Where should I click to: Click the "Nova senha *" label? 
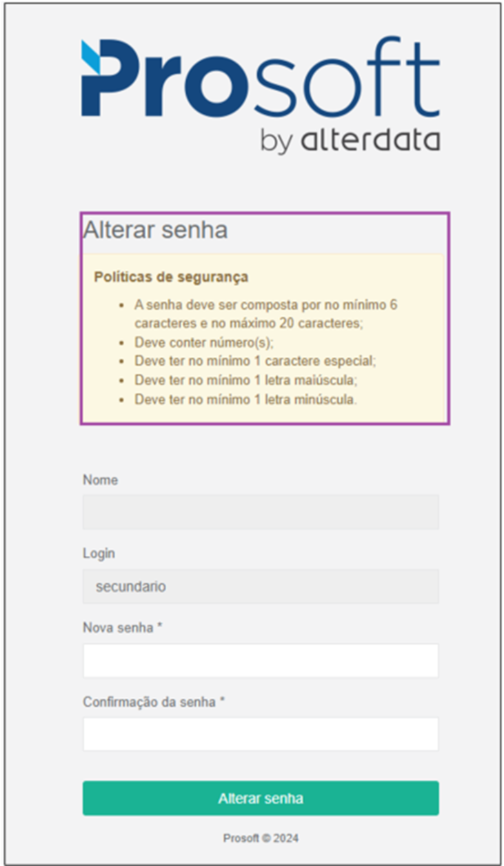[122, 628]
